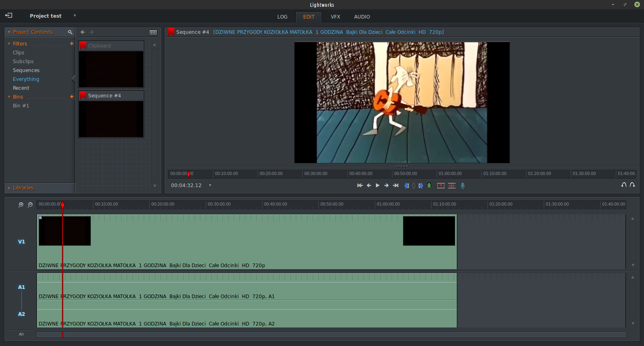The width and height of the screenshot is (644, 346).
Task: Jump to the next cut
Action: [x=396, y=185]
